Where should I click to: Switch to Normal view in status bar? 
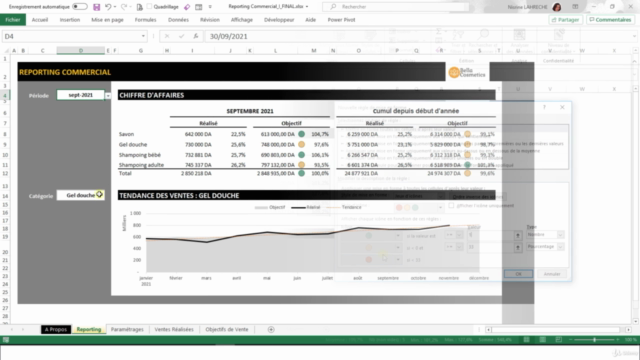527,340
